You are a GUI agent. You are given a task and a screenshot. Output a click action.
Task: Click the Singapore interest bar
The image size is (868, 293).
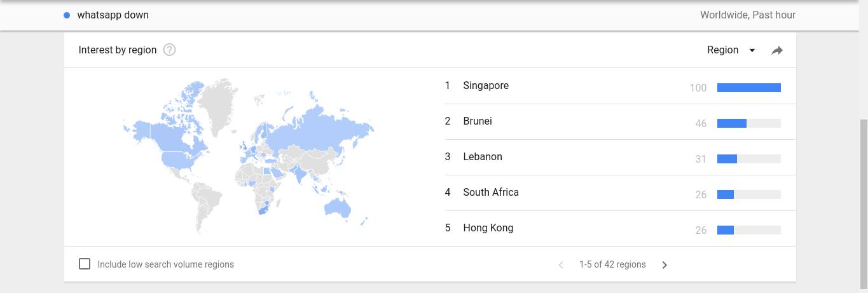pyautogui.click(x=749, y=88)
